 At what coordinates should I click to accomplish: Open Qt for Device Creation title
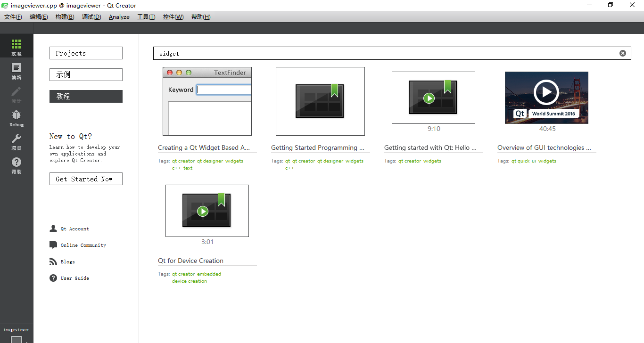coord(190,261)
